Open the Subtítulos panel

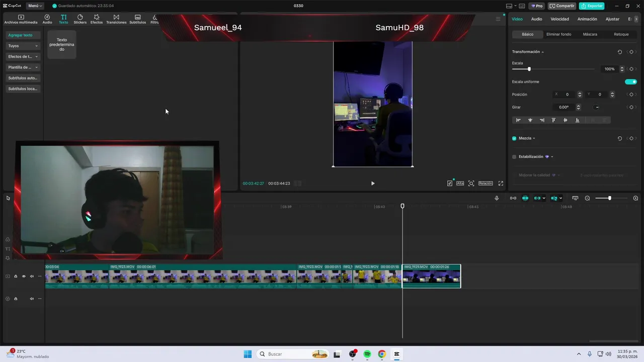click(x=137, y=19)
